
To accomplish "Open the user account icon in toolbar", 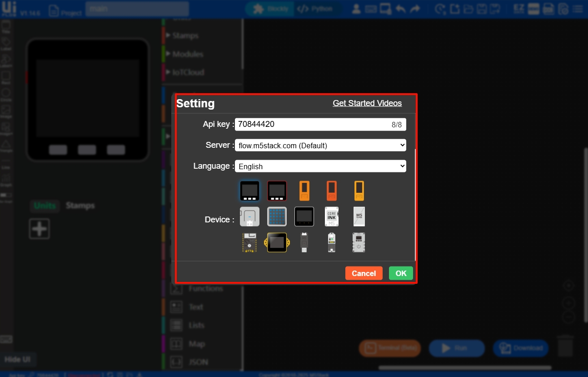I will pos(357,9).
